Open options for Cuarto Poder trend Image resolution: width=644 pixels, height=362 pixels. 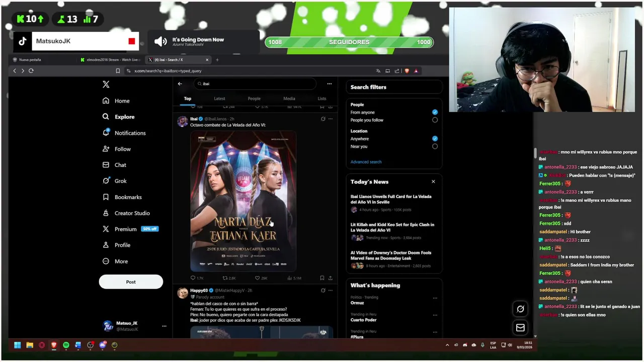[x=435, y=315]
